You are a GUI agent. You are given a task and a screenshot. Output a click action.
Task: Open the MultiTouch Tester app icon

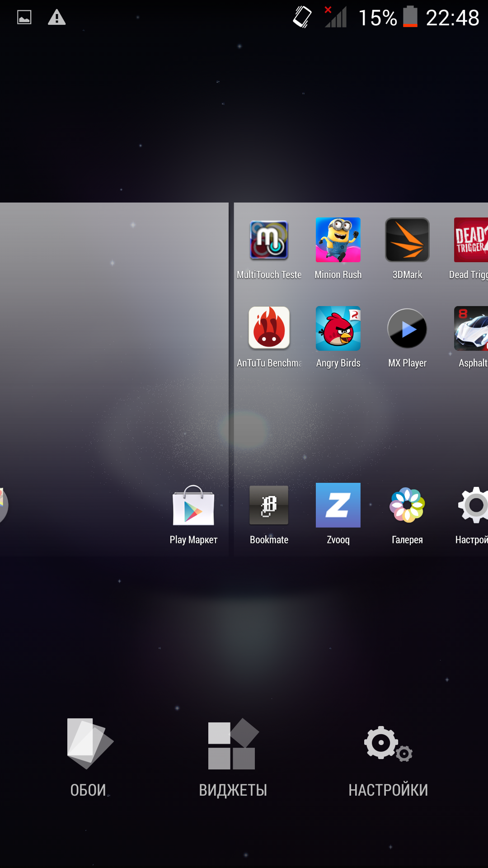point(269,240)
